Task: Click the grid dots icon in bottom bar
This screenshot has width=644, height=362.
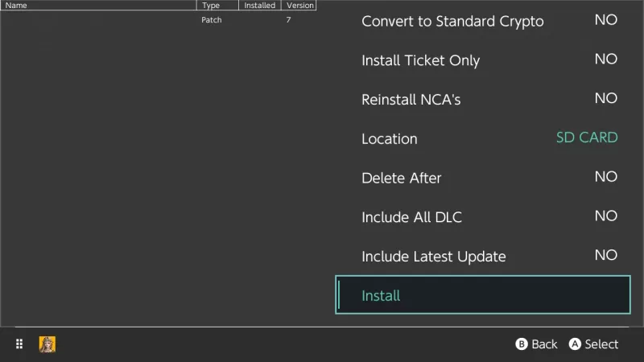Action: coord(19,344)
